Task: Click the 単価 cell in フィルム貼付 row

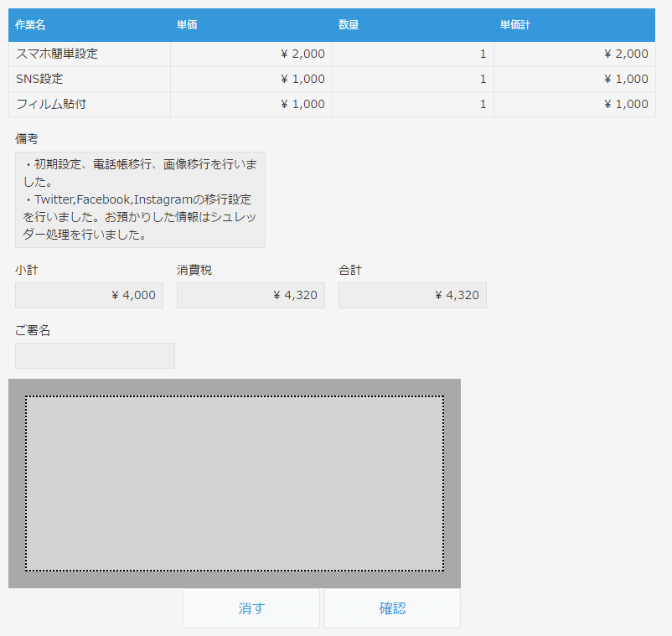Action: coord(251,104)
